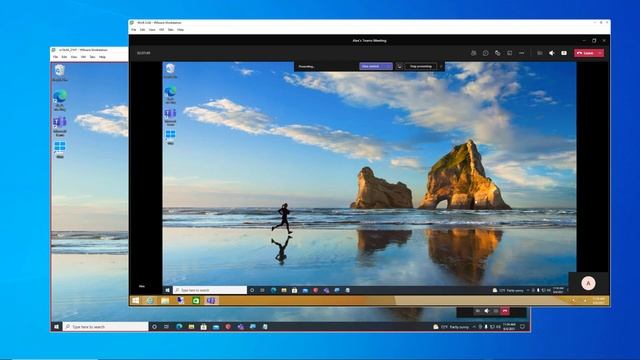This screenshot has height=360, width=640.
Task: Click Internet Explorer icon on the orange taskbar
Action: [150, 300]
